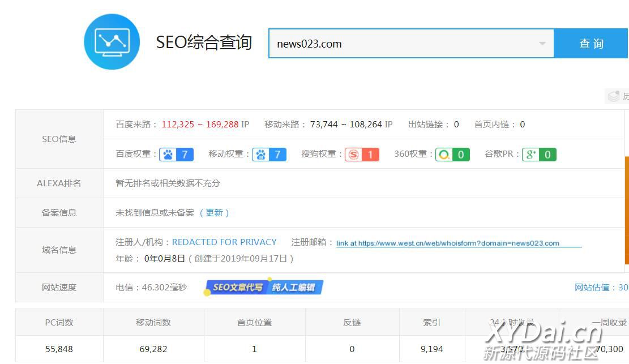This screenshot has height=364, width=629.
Task: Click the SEO文章代写 纯人工编辑 banner
Action: 264,287
